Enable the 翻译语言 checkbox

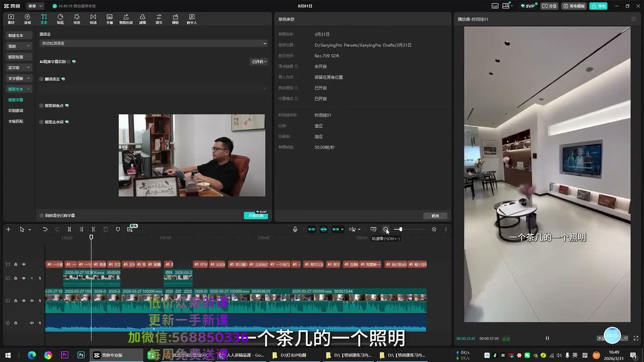[41, 79]
